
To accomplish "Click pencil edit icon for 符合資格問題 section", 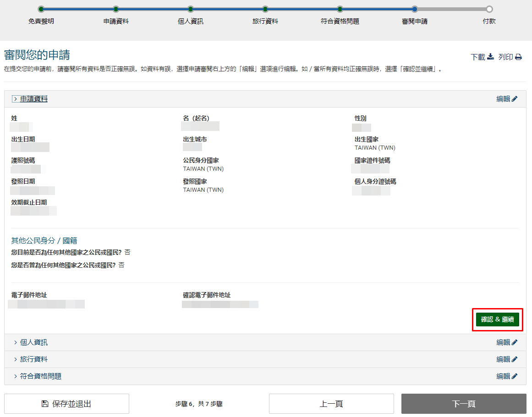I will click(x=515, y=376).
